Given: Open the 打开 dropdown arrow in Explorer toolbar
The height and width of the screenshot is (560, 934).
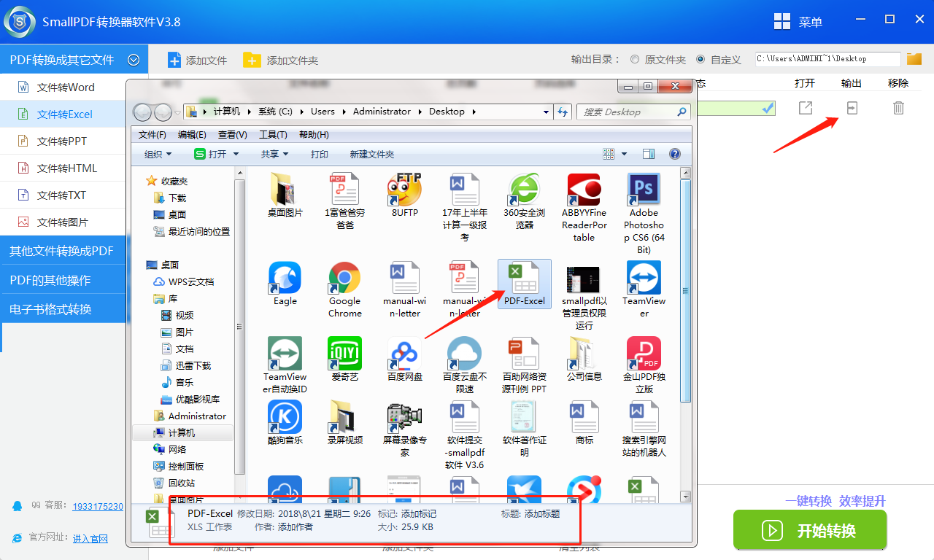Looking at the screenshot, I should [x=236, y=154].
